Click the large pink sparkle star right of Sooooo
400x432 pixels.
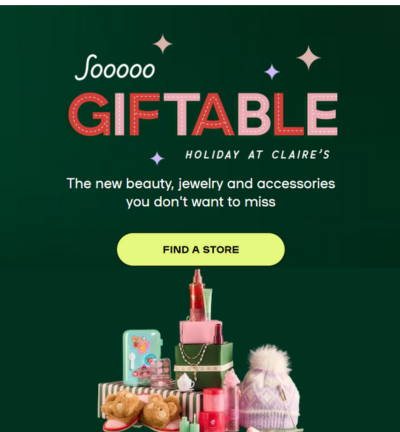(x=308, y=58)
